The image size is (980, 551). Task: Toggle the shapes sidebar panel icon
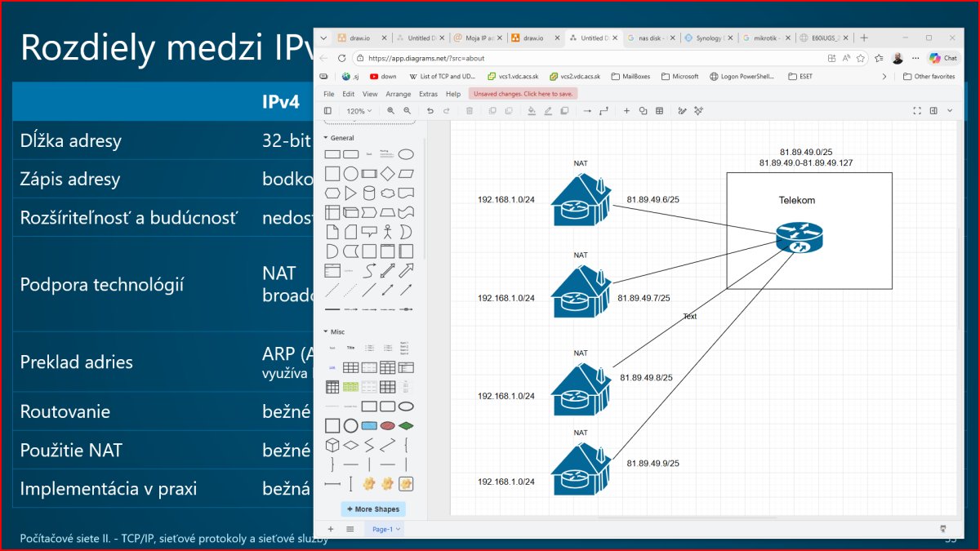[x=327, y=111]
